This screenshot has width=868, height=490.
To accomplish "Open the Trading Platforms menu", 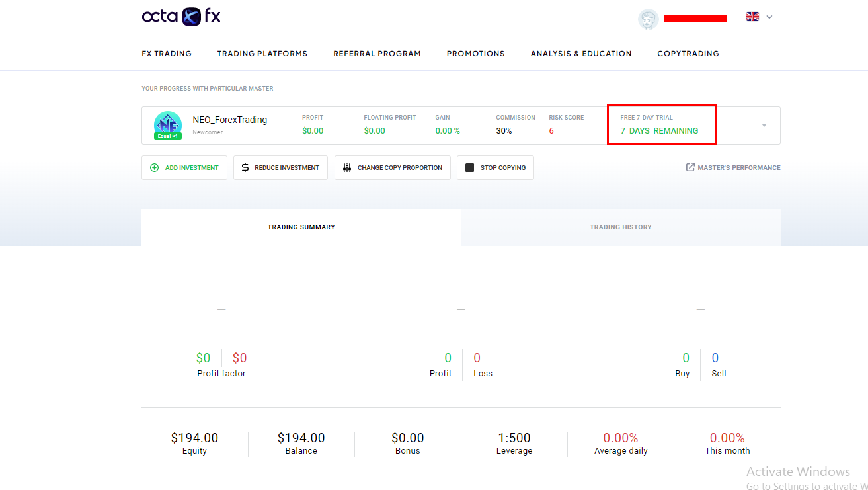I will [262, 54].
